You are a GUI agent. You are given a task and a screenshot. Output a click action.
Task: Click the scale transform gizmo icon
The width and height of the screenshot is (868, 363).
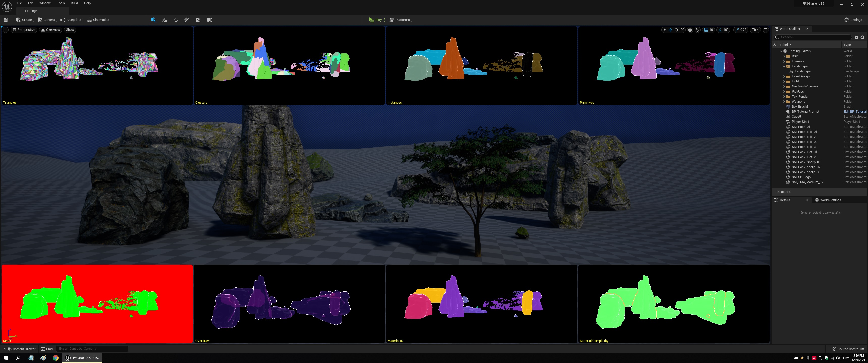682,30
